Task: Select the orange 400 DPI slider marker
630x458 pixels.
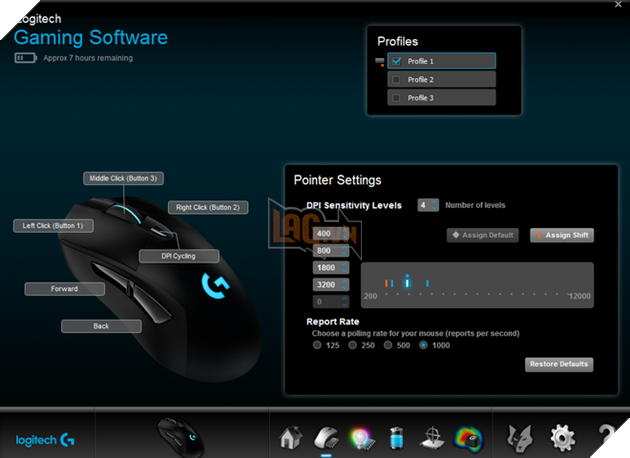Action: (x=386, y=284)
